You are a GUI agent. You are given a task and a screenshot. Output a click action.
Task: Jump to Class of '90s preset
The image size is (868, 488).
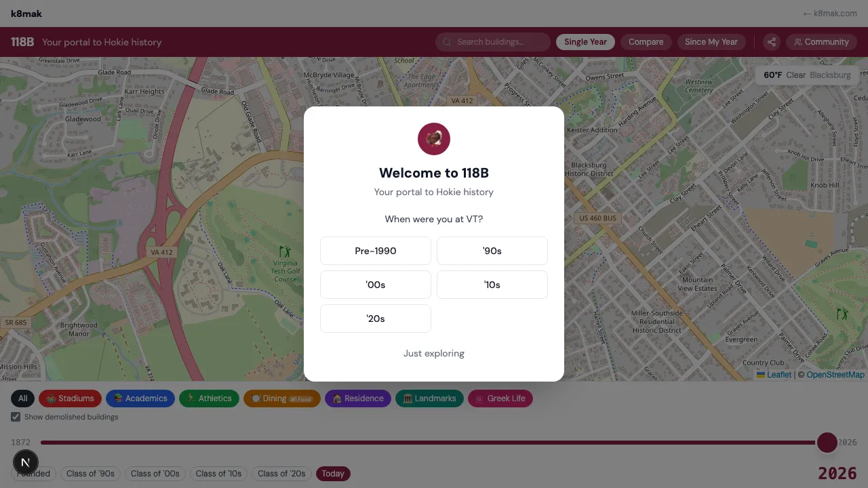90,474
